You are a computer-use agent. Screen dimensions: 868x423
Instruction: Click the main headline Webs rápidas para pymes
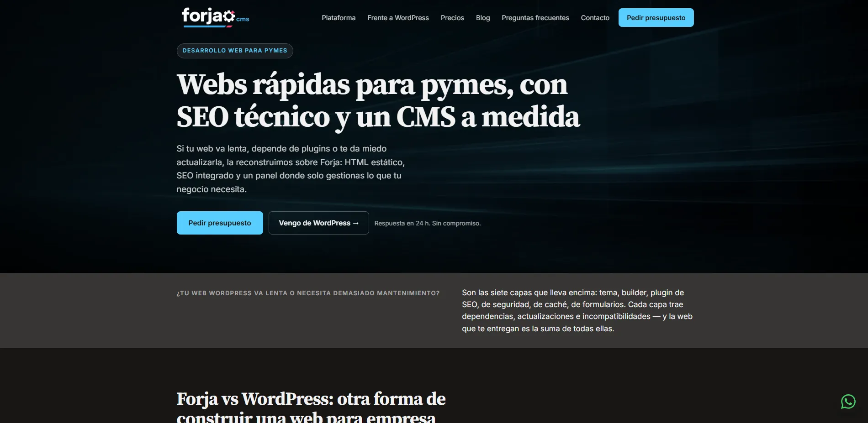378,101
